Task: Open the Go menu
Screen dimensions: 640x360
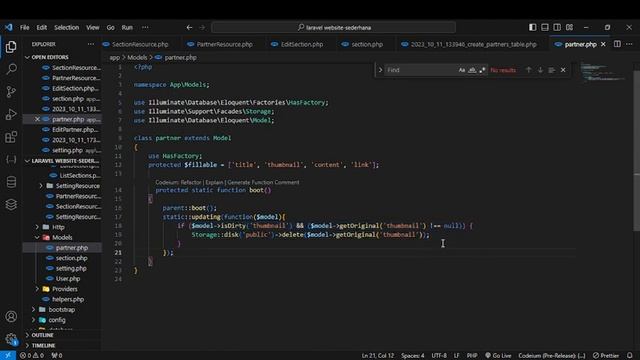Action: click(111, 27)
